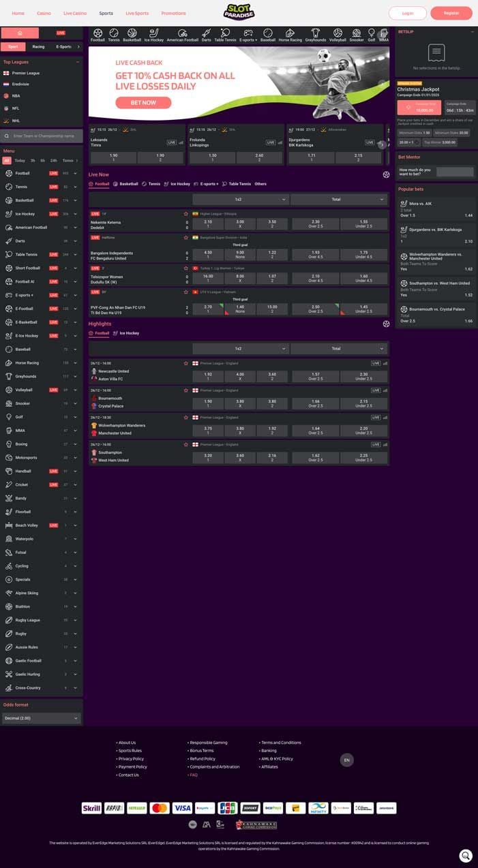The width and height of the screenshot is (478, 868).
Task: Click the Mastercard payment logo in footer
Action: pos(159,808)
